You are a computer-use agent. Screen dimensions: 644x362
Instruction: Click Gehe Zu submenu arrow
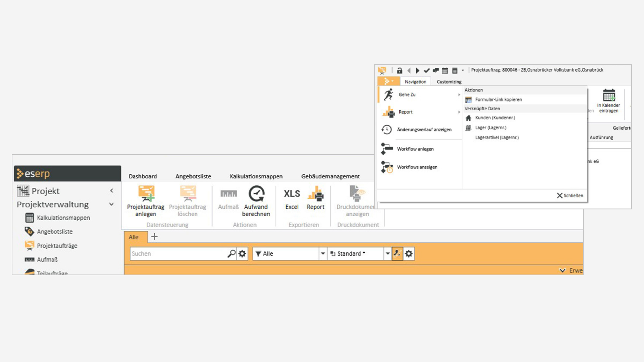click(x=459, y=95)
